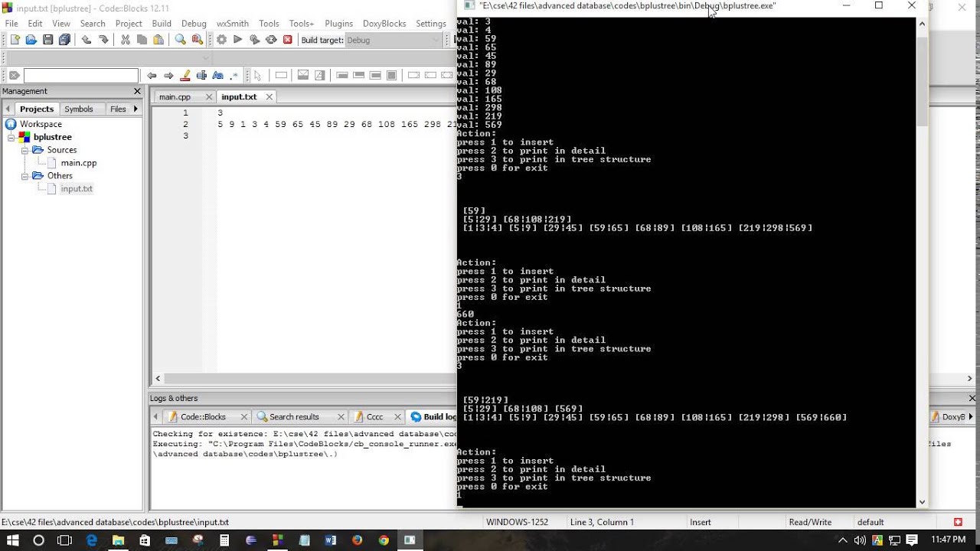Viewport: 980px width, 551px height.
Task: Open the File menu
Action: point(11,24)
